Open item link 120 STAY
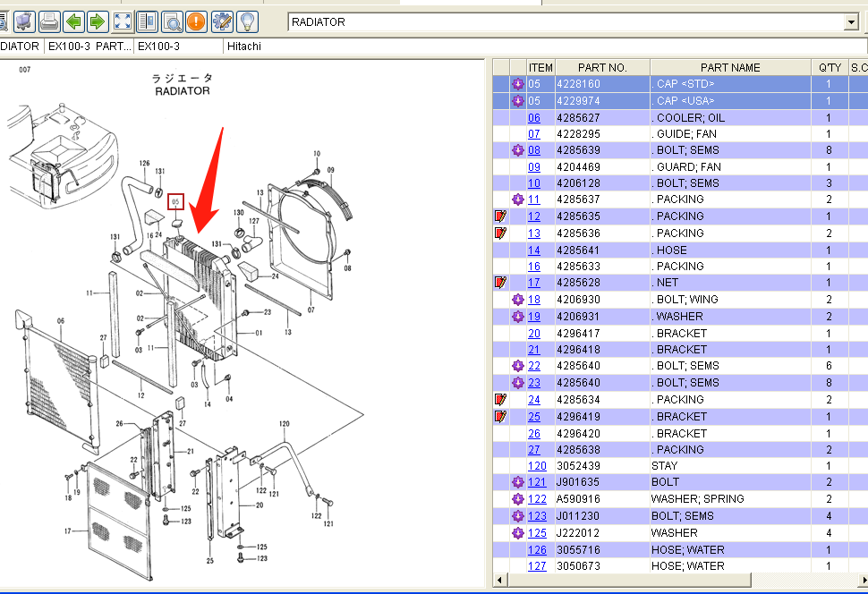Viewport: 868px width, 594px height. pyautogui.click(x=536, y=466)
